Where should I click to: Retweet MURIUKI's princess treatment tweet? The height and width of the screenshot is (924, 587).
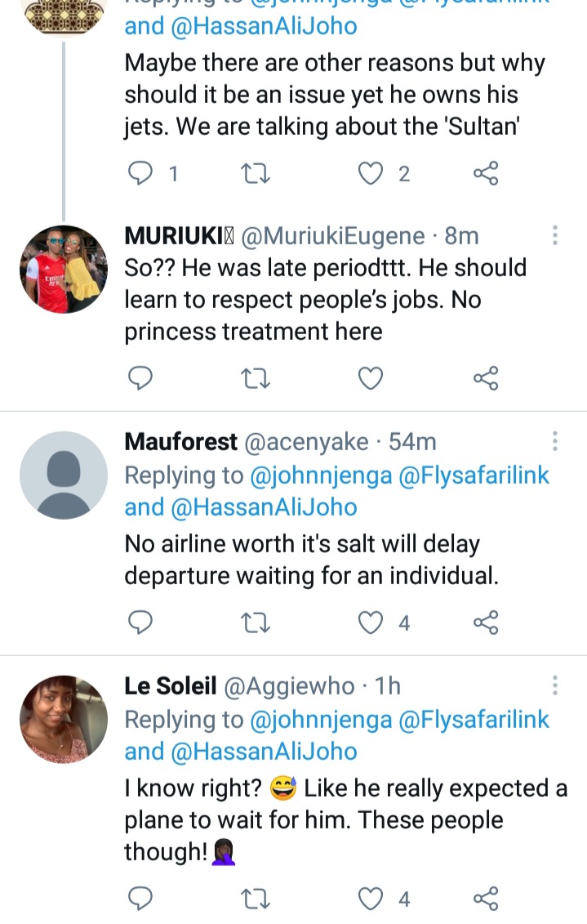pos(256,377)
